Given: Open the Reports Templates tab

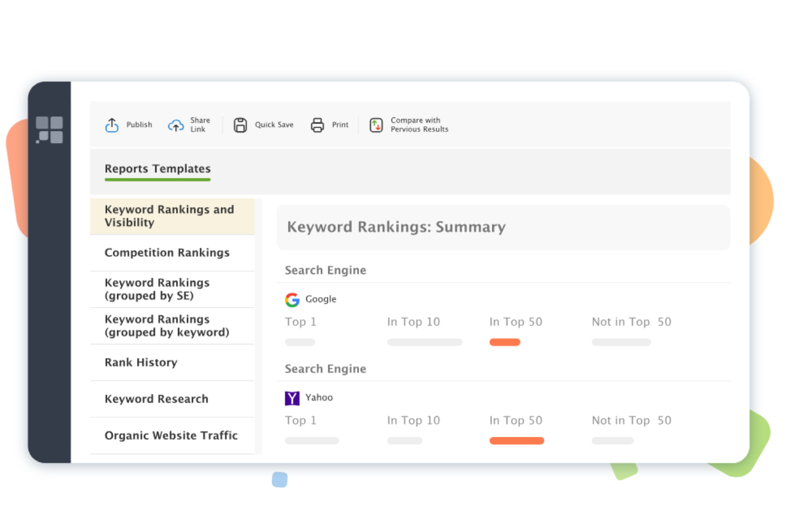Looking at the screenshot, I should pyautogui.click(x=157, y=169).
